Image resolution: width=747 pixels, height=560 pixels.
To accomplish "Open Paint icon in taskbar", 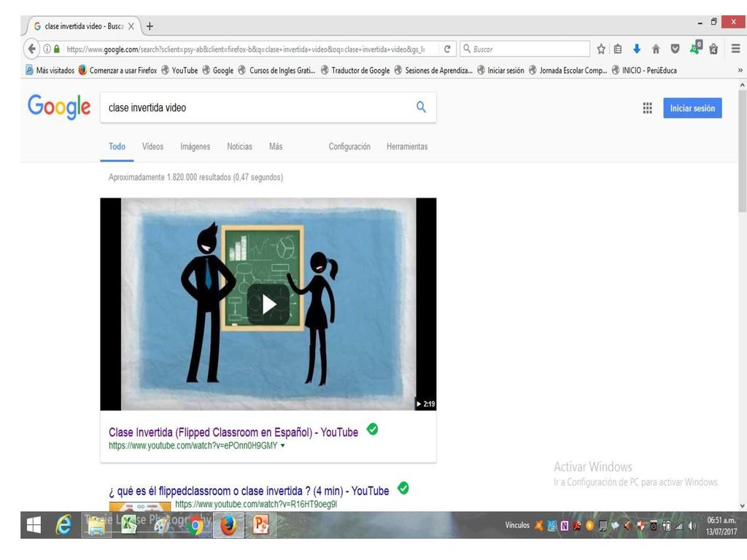I will (x=162, y=525).
